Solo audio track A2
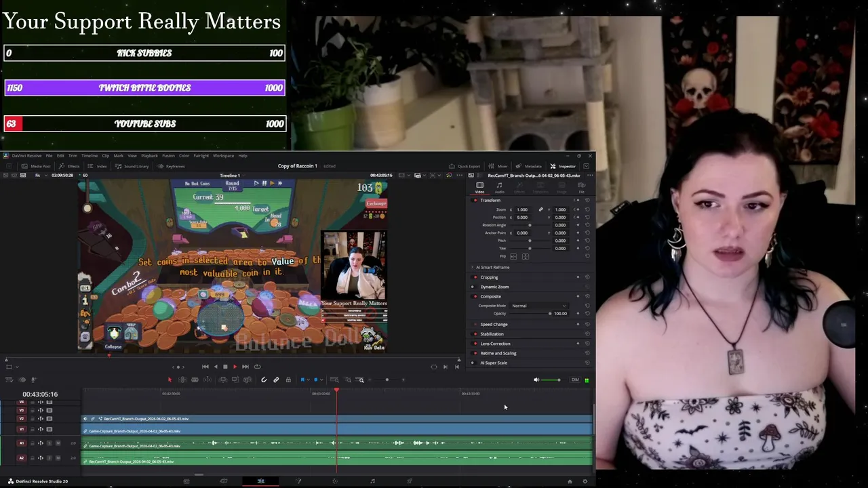This screenshot has height=488, width=868. 49,458
